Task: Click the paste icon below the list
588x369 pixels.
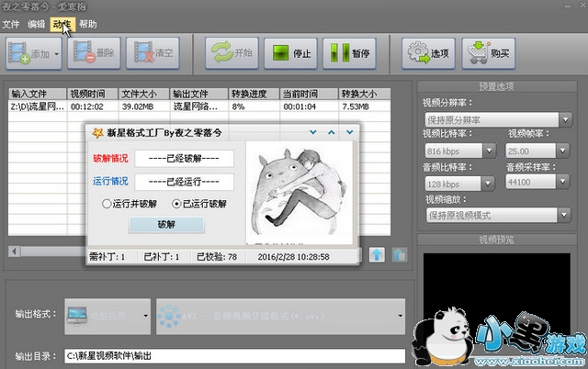Action: click(400, 255)
